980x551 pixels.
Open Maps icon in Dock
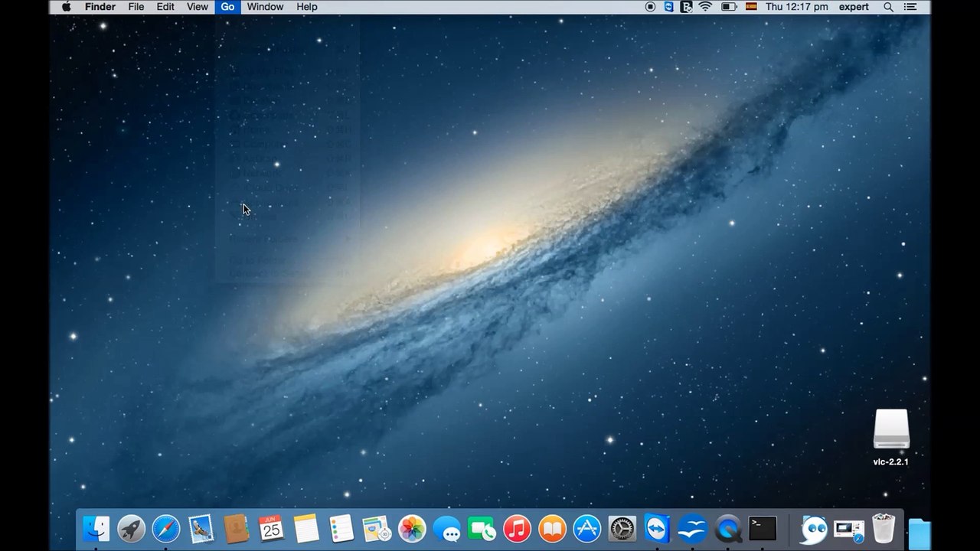click(x=377, y=529)
